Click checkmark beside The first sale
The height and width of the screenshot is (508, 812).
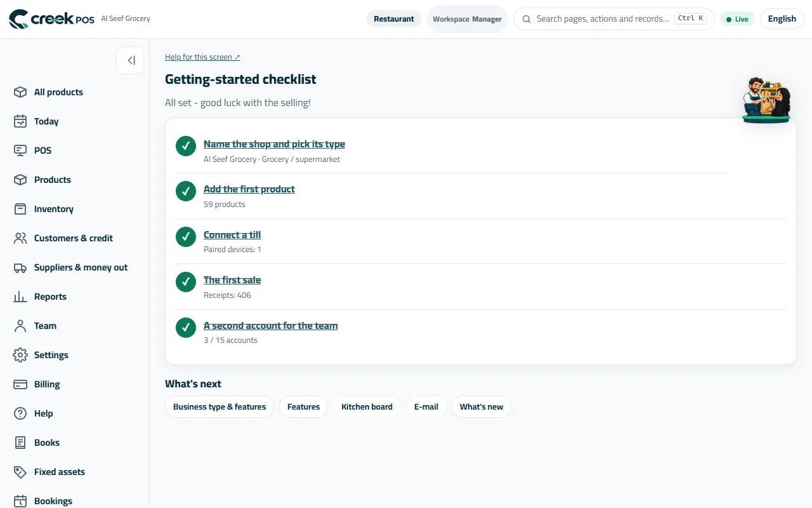pyautogui.click(x=186, y=282)
